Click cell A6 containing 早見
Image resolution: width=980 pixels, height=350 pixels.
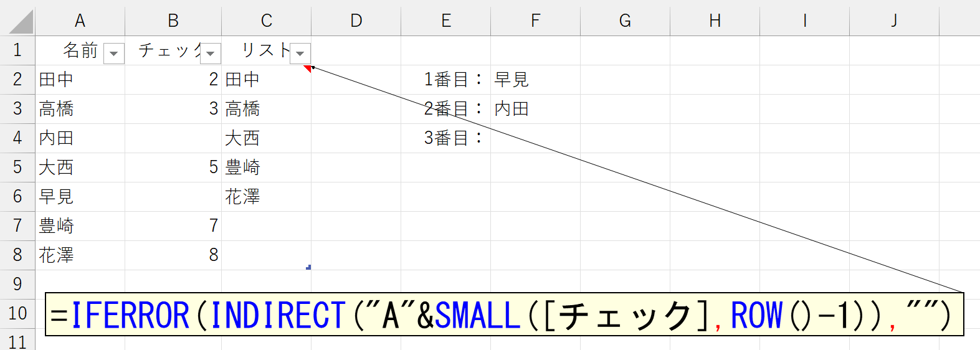coord(80,197)
